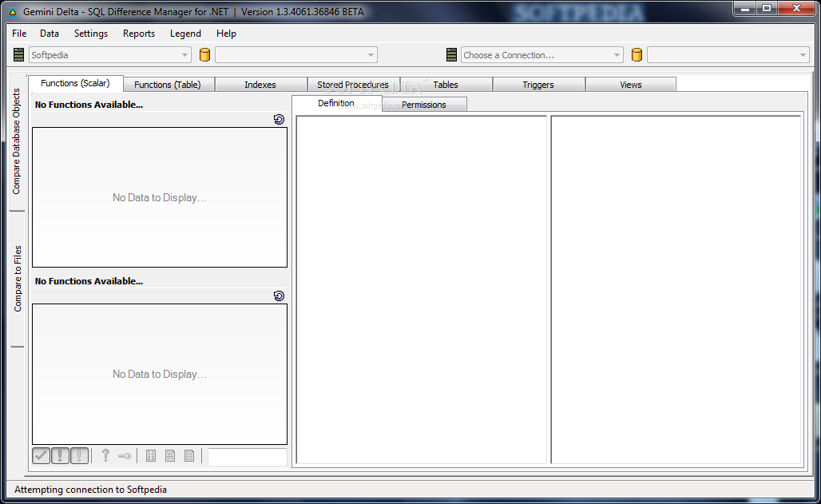Switch to the Permissions sub-tab
Viewport: 821px width, 504px height.
click(423, 105)
